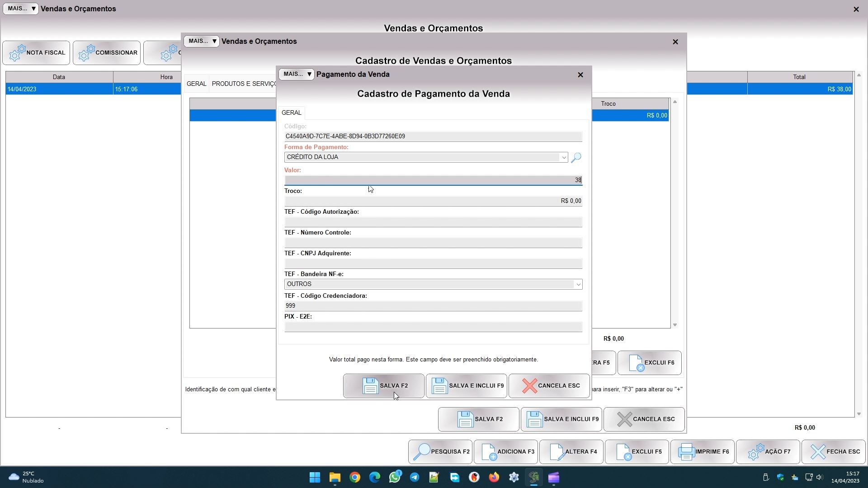This screenshot has width=868, height=488.
Task: Click PESQUISA F2 magnifier button
Action: coord(440,452)
